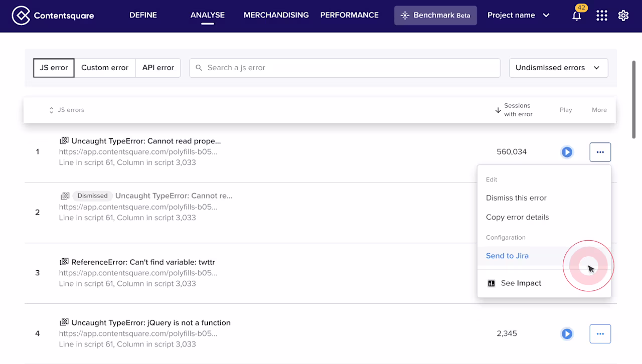Click the search magnifier icon

point(199,68)
